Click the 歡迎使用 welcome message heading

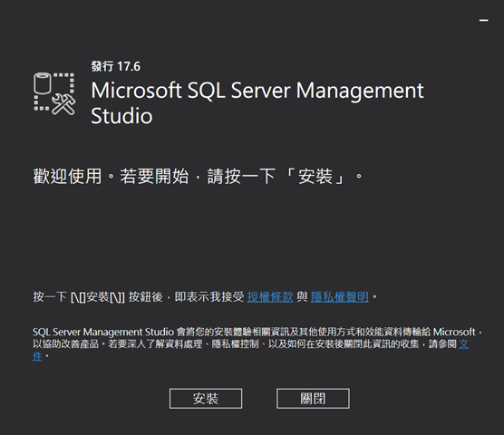(67, 176)
